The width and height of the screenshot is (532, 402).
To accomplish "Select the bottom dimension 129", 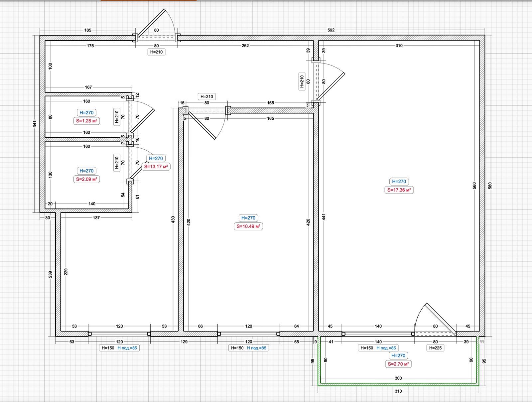I will 184,341.
